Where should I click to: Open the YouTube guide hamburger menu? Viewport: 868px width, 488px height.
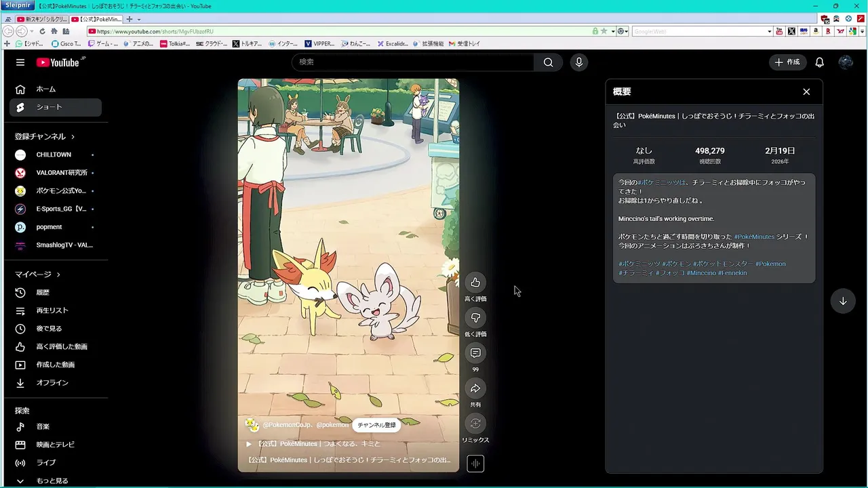tap(20, 62)
